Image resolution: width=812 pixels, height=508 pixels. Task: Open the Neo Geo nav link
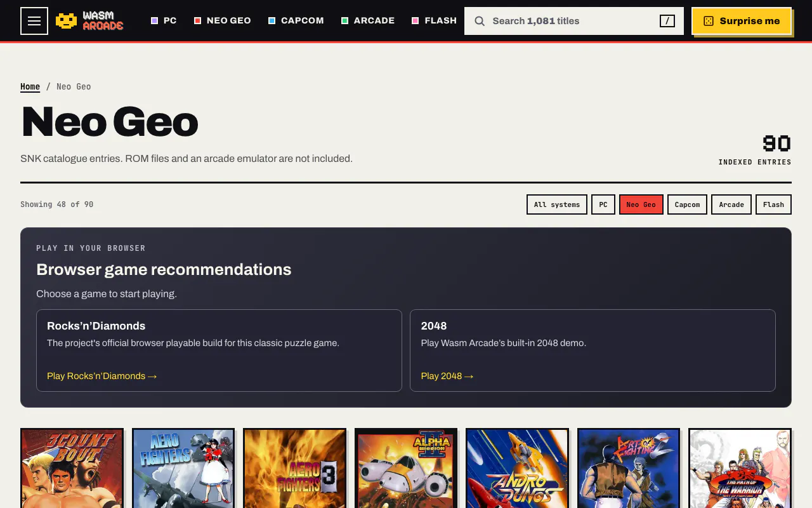click(223, 21)
